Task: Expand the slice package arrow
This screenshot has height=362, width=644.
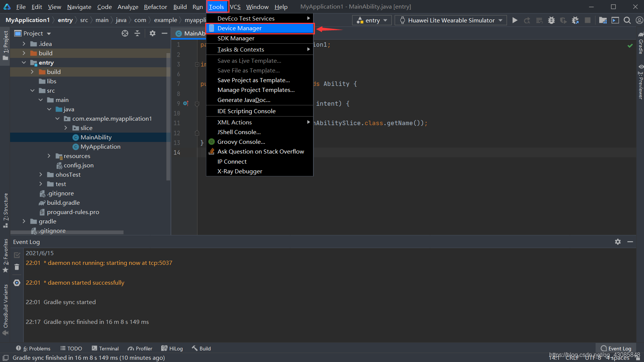Action: [x=66, y=128]
